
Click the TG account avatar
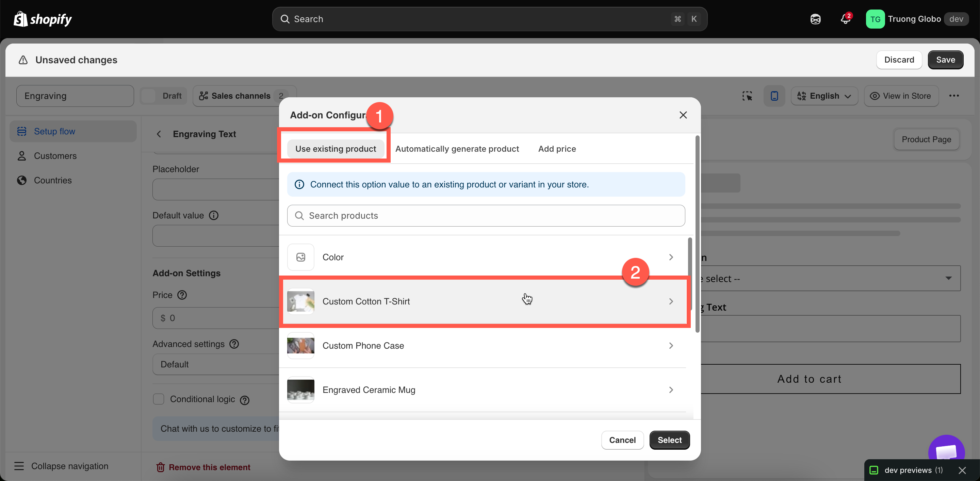(x=875, y=19)
